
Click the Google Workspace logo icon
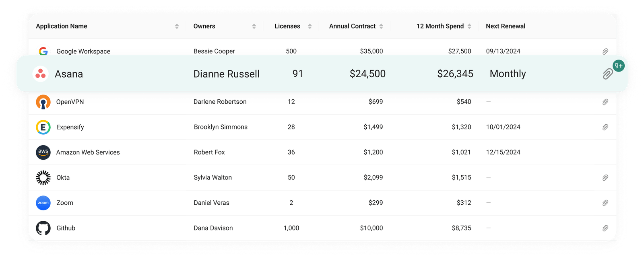tap(43, 51)
